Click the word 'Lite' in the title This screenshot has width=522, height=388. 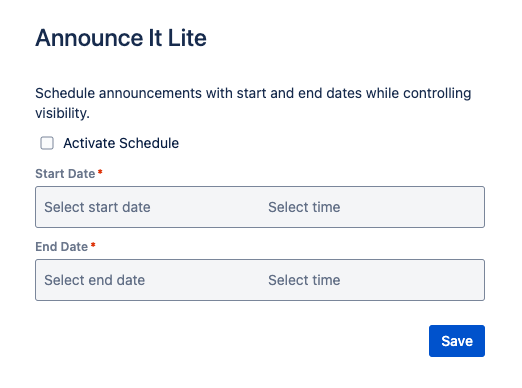[187, 38]
